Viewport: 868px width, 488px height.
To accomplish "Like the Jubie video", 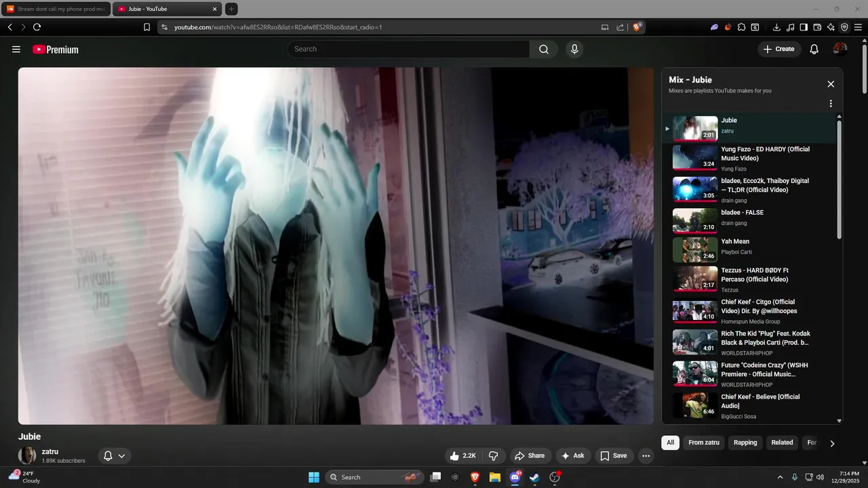I will (463, 455).
